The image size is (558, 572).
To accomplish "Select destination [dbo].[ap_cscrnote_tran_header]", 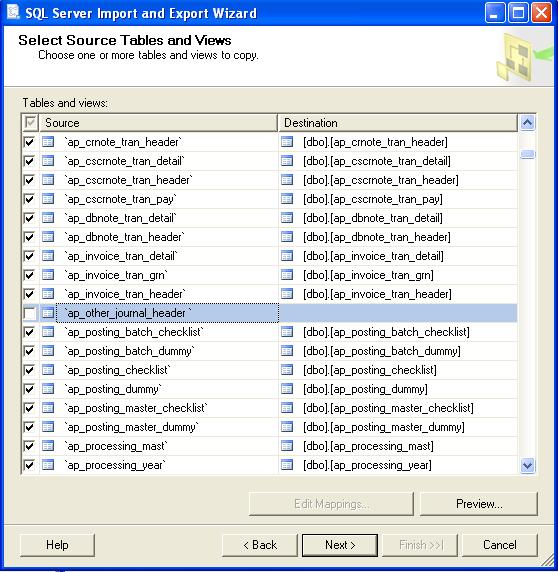I will (381, 180).
